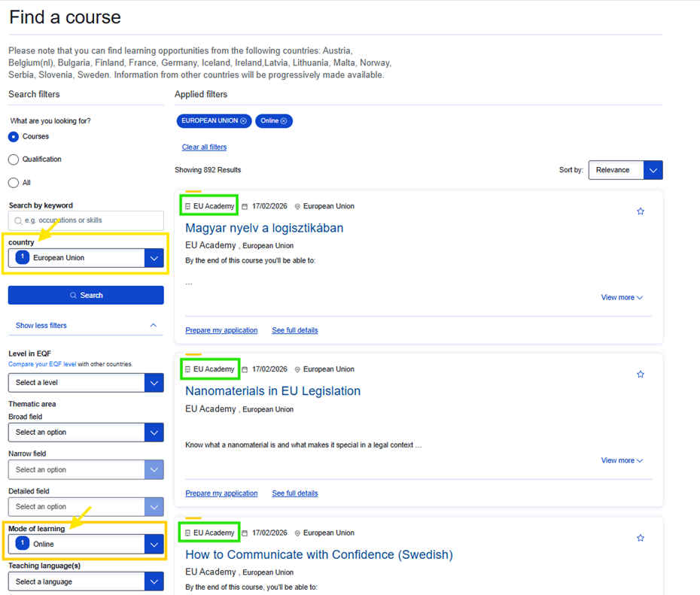The height and width of the screenshot is (595, 700).
Task: Click the calendar icon on Magyar nyelv card
Action: point(245,207)
